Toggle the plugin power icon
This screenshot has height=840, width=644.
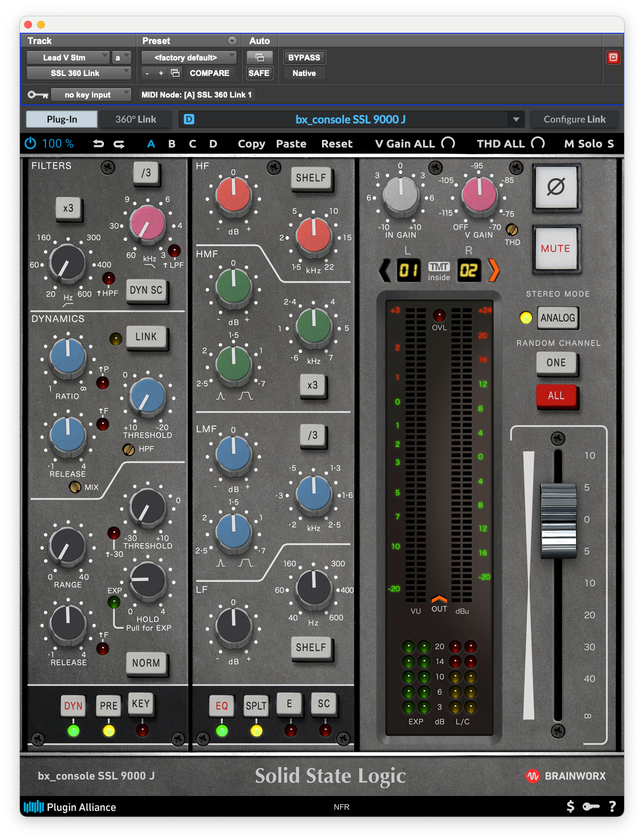click(30, 143)
